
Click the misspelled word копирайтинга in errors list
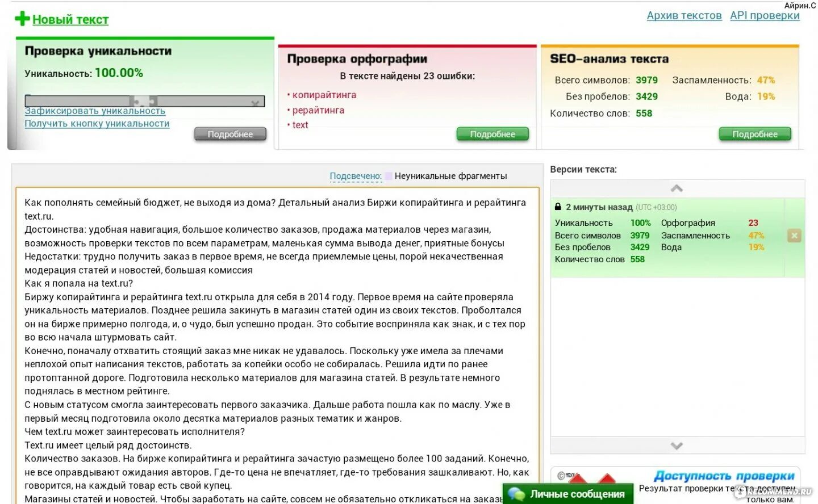coord(324,95)
